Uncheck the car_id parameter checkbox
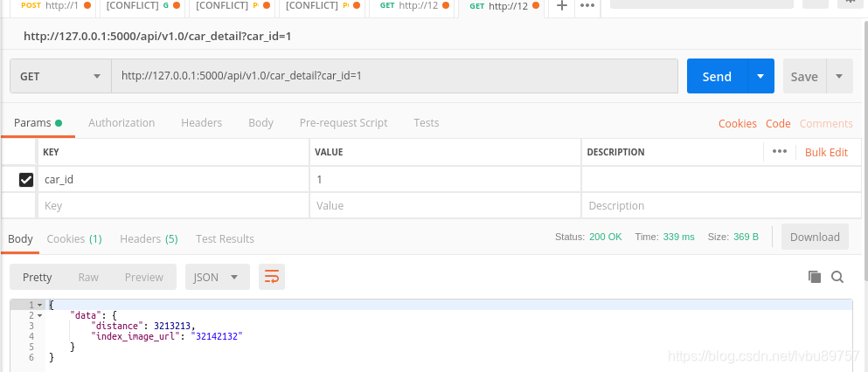The height and width of the screenshot is (372, 868). coord(26,180)
